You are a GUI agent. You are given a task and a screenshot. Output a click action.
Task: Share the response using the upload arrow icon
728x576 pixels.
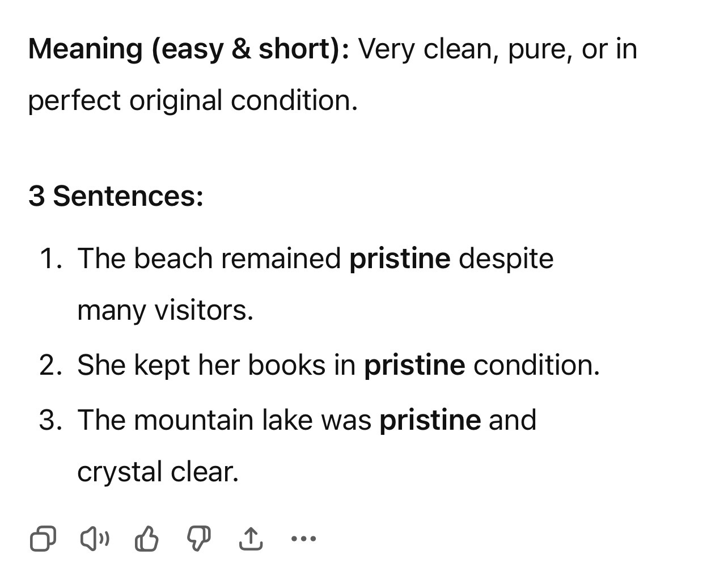click(251, 539)
